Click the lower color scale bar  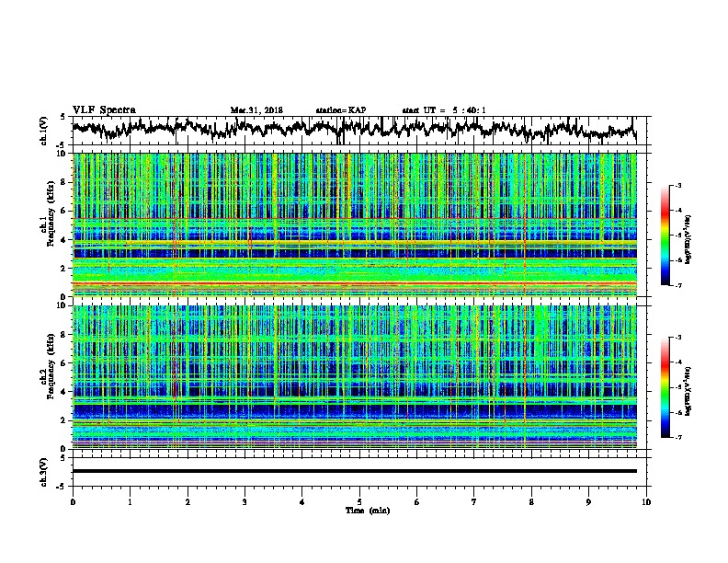pyautogui.click(x=665, y=387)
